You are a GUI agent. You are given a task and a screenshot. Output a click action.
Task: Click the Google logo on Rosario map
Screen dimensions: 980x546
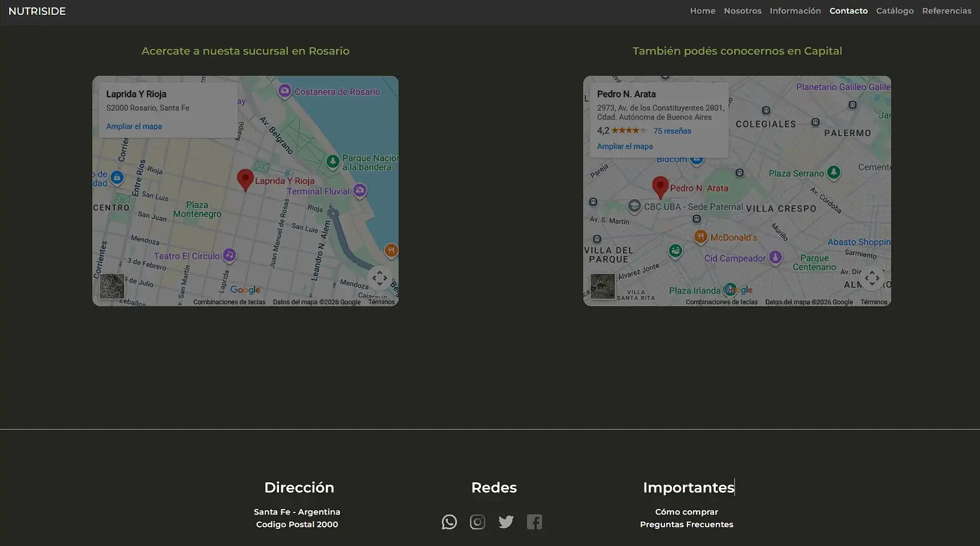(245, 290)
